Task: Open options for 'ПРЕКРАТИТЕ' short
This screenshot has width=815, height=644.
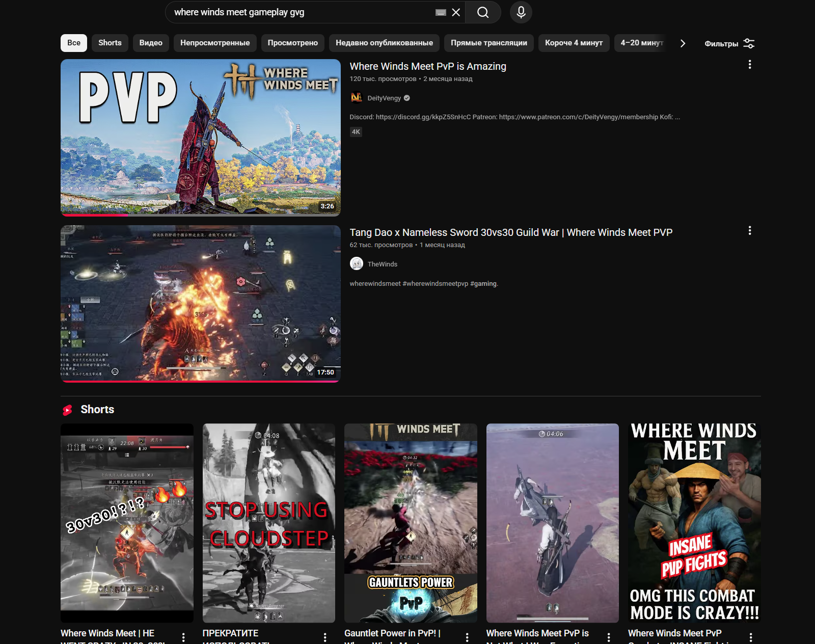Action: pos(325,637)
